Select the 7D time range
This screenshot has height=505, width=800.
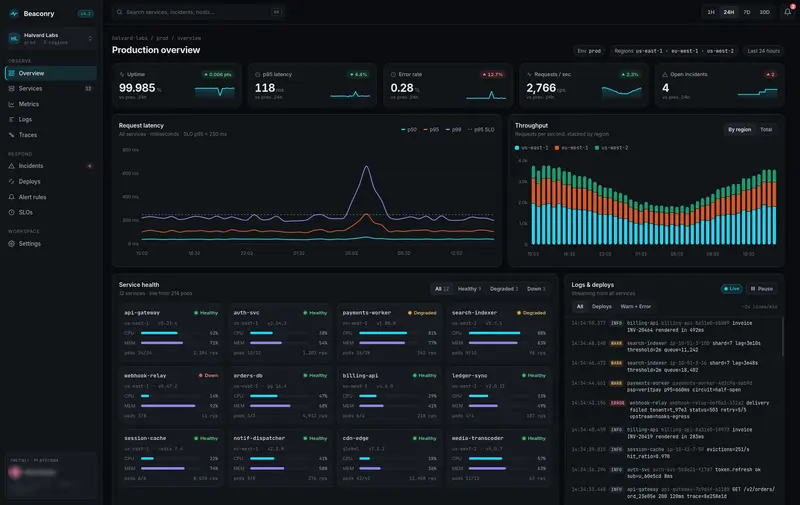[746, 12]
